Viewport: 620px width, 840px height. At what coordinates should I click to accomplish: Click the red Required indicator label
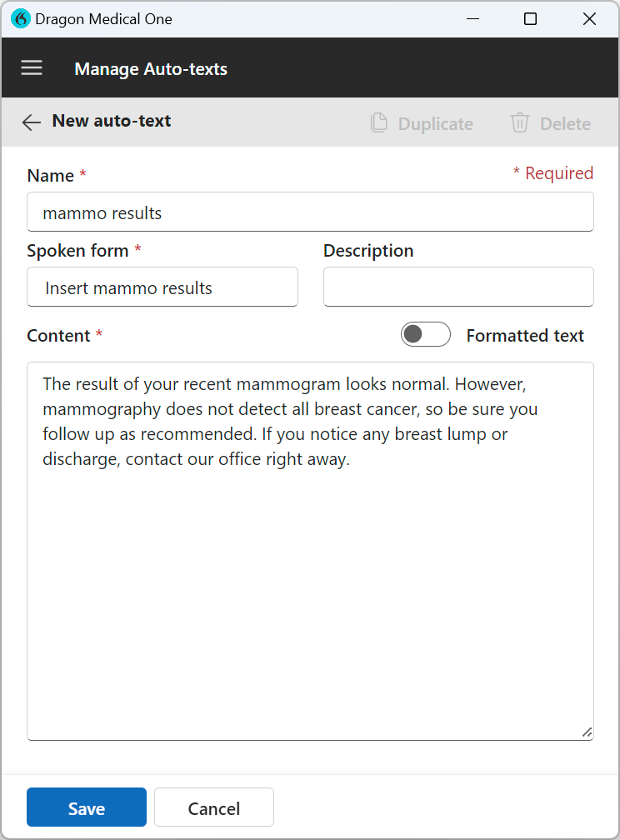[553, 172]
